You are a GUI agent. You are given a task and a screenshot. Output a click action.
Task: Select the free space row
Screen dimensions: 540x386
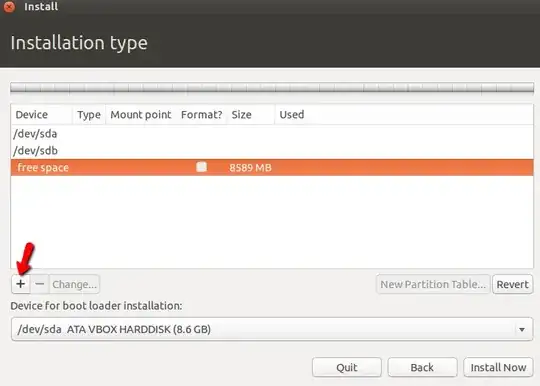point(272,167)
